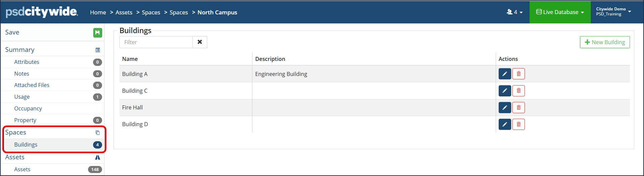Click the Assets road icon in sidebar
This screenshot has width=644, height=176.
98,158
